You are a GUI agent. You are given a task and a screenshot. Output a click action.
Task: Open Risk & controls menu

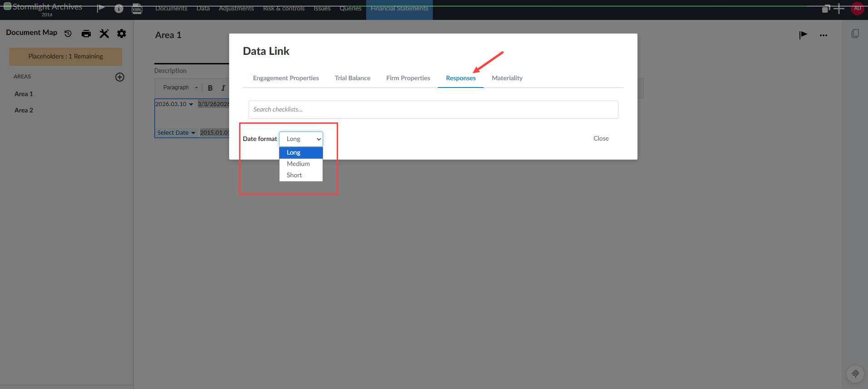click(x=284, y=9)
